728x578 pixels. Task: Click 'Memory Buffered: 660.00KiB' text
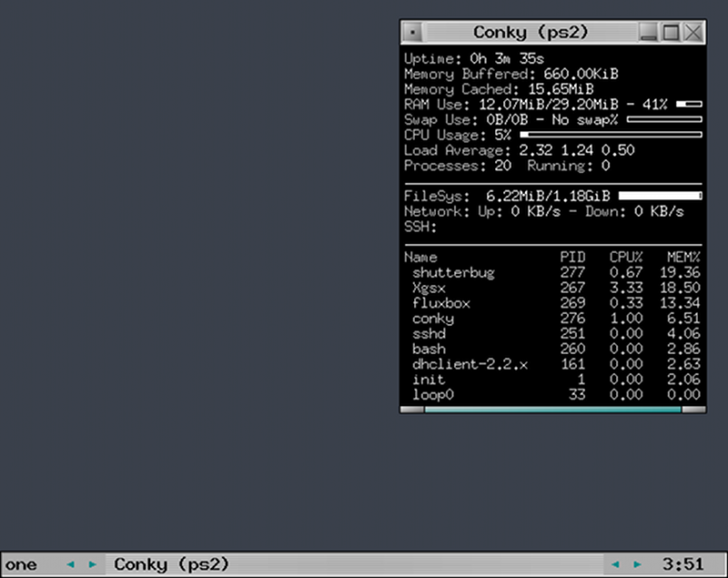tap(511, 74)
